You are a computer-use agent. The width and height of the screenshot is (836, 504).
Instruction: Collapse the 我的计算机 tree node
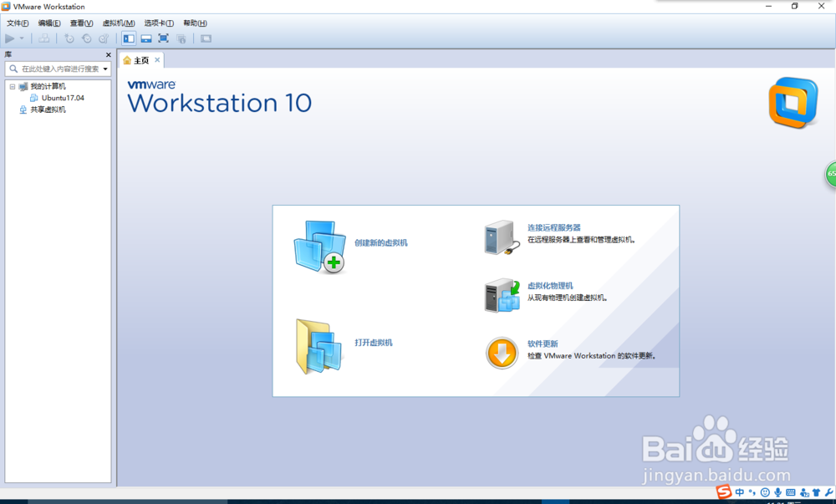point(13,86)
